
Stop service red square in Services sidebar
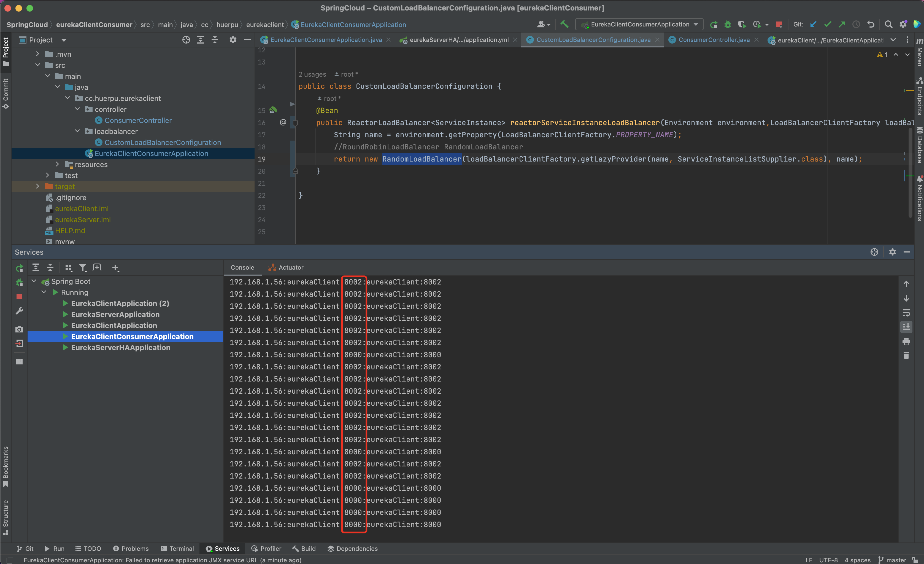[20, 296]
